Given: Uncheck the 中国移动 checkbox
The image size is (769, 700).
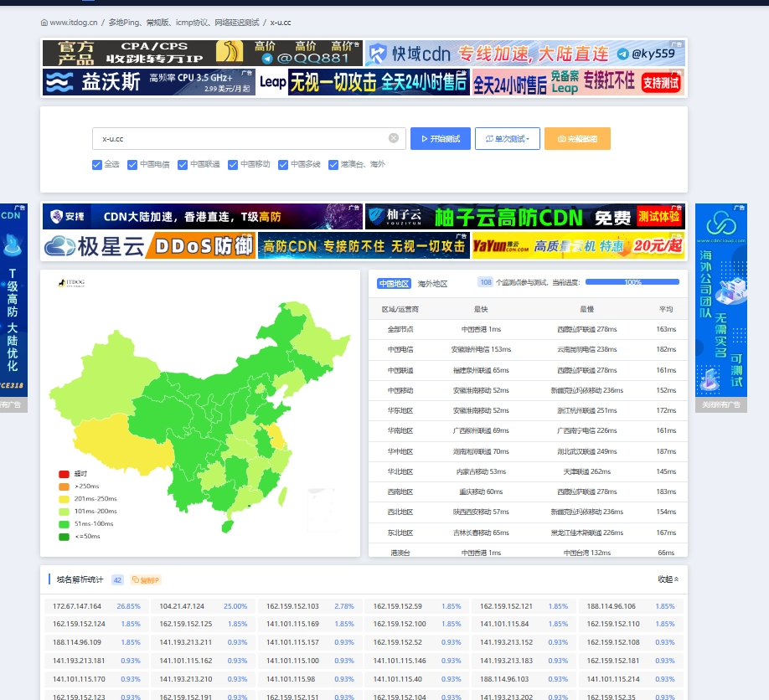Looking at the screenshot, I should pyautogui.click(x=233, y=165).
